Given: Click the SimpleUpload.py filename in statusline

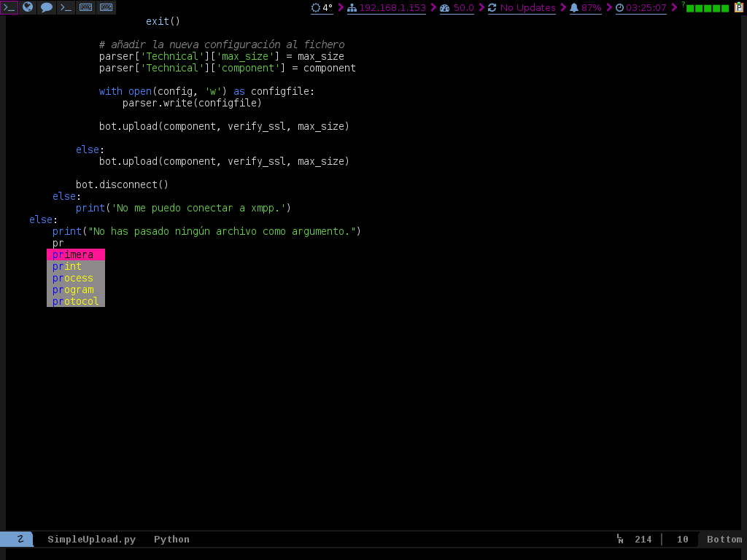Looking at the screenshot, I should (91, 540).
